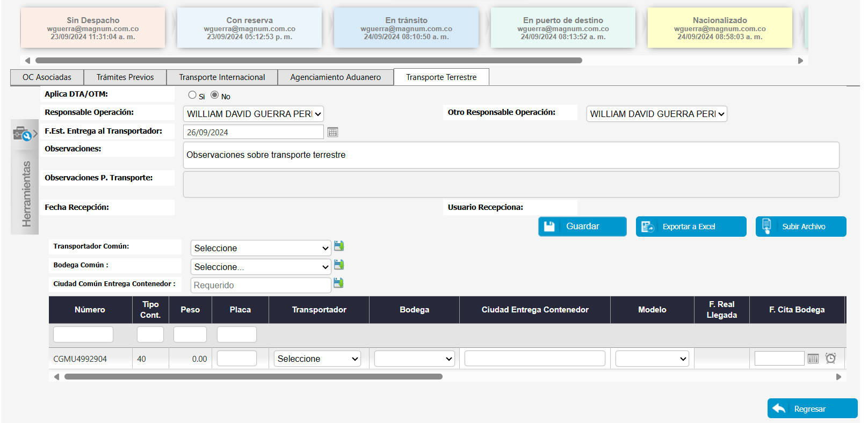
Task: Click clock icon in F. Cita Bodega column
Action: point(830,358)
